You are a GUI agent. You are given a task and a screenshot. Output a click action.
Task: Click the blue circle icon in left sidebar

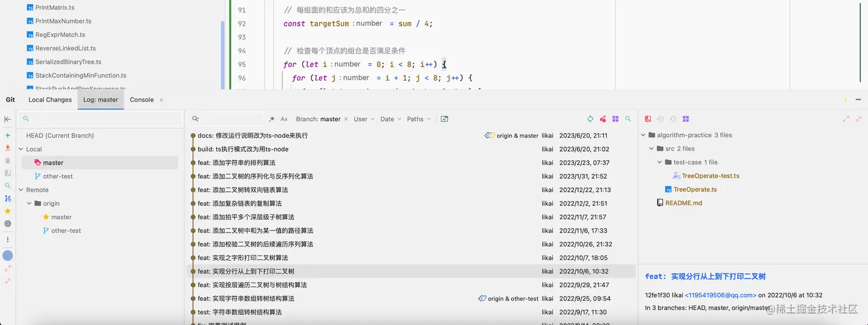point(7,256)
